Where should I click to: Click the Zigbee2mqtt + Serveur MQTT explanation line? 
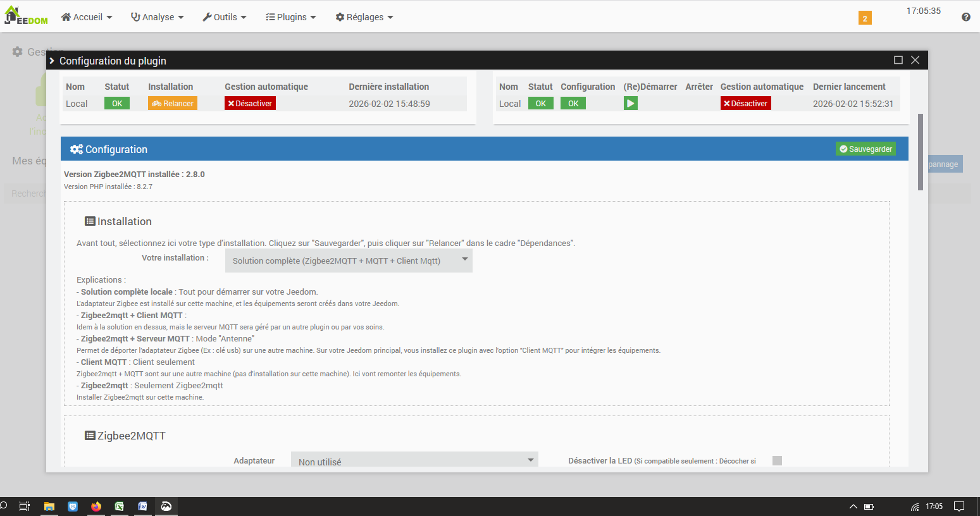[166, 339]
